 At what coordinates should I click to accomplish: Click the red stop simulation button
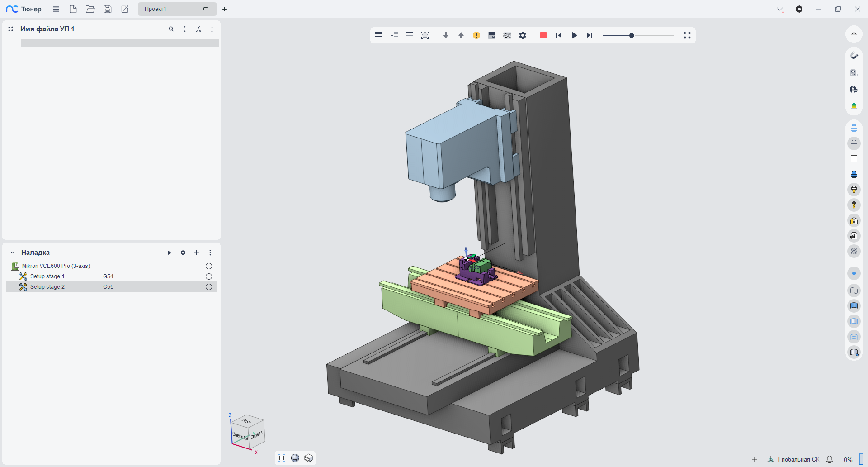[543, 35]
